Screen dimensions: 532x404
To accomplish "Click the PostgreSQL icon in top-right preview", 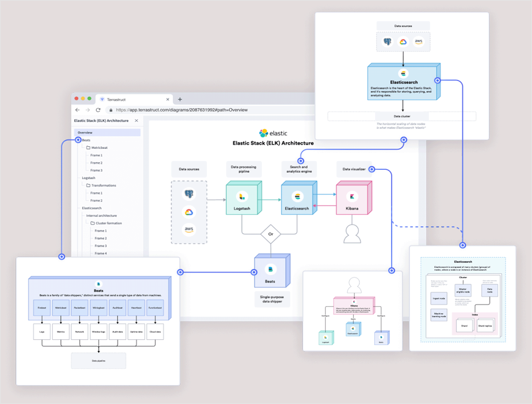I will (x=387, y=42).
